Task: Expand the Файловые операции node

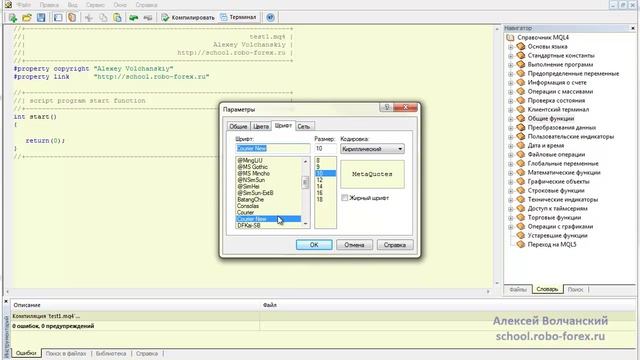Action: [x=510, y=155]
